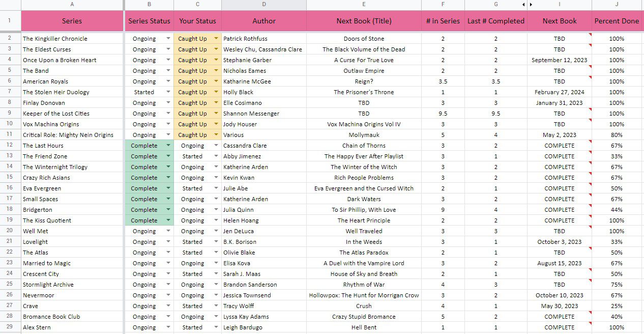
Task: Select the Sarah J. Maas author cell
Action: point(264,274)
